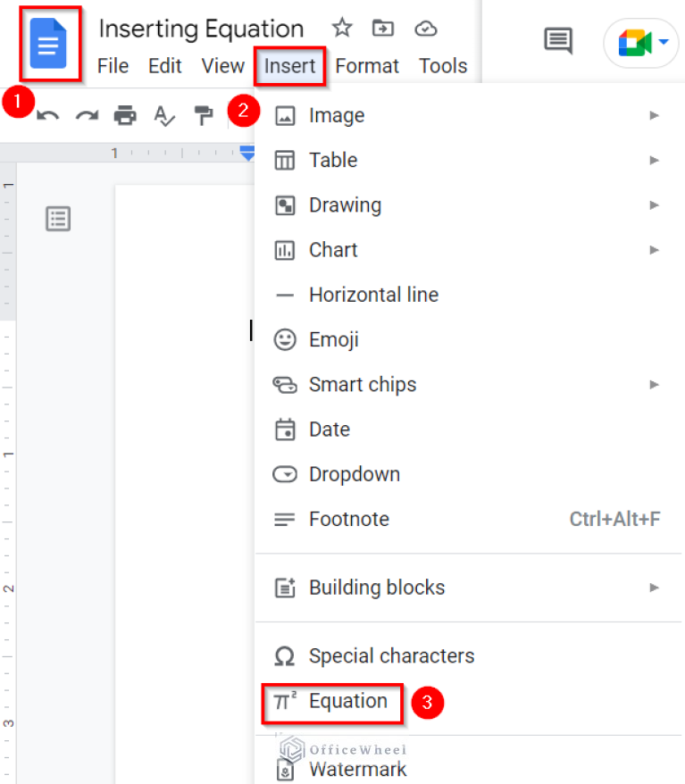Star the document using the star icon
Viewport: 685px width, 784px height.
coord(342,29)
